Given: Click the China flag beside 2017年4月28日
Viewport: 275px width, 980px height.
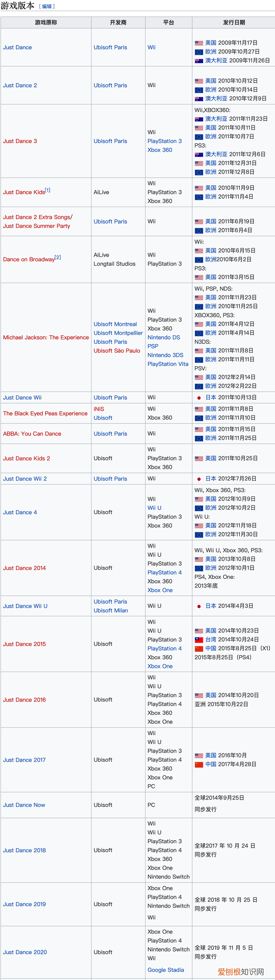Looking at the screenshot, I should [199, 764].
